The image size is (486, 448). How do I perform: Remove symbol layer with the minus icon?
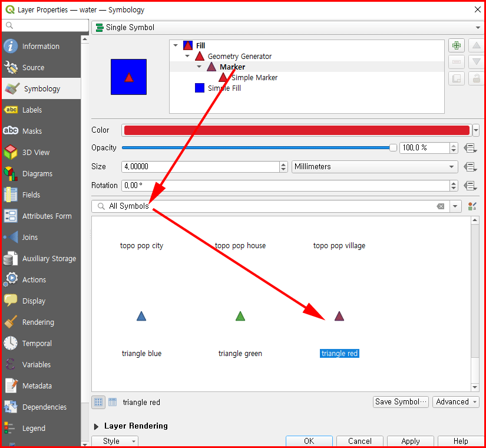point(456,62)
